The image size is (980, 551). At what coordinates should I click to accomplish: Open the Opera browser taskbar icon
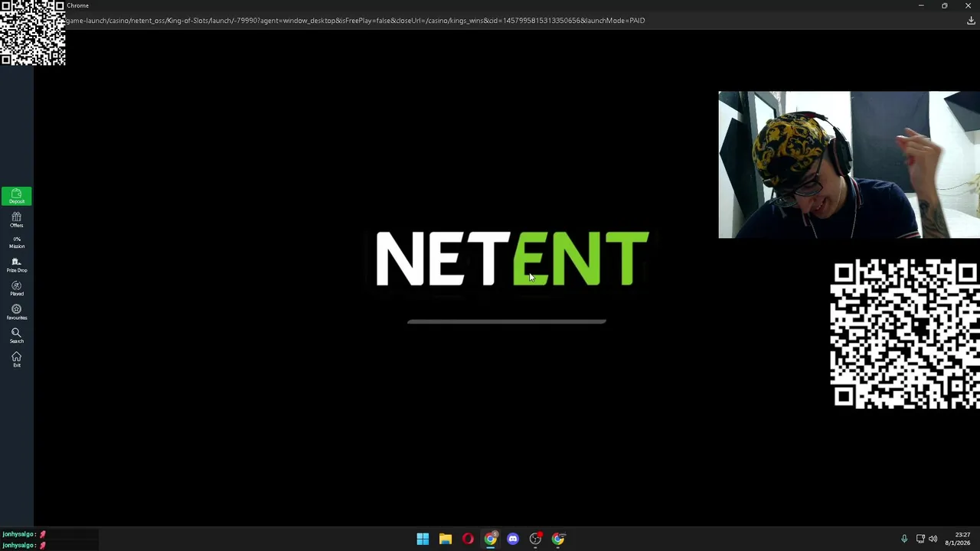pyautogui.click(x=468, y=539)
